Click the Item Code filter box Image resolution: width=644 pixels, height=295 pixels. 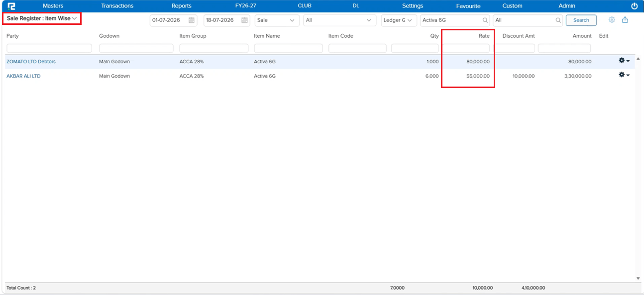tap(357, 48)
